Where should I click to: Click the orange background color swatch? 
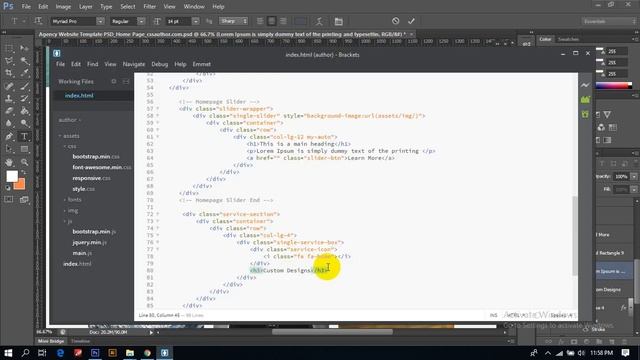(x=21, y=185)
